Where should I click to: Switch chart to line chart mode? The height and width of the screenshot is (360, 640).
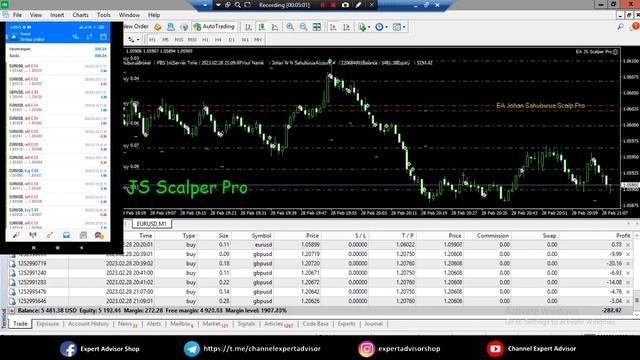(x=275, y=27)
